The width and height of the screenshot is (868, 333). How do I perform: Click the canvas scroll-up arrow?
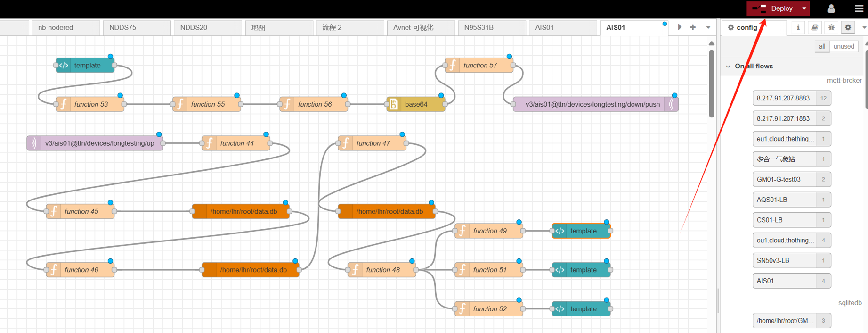pyautogui.click(x=712, y=43)
